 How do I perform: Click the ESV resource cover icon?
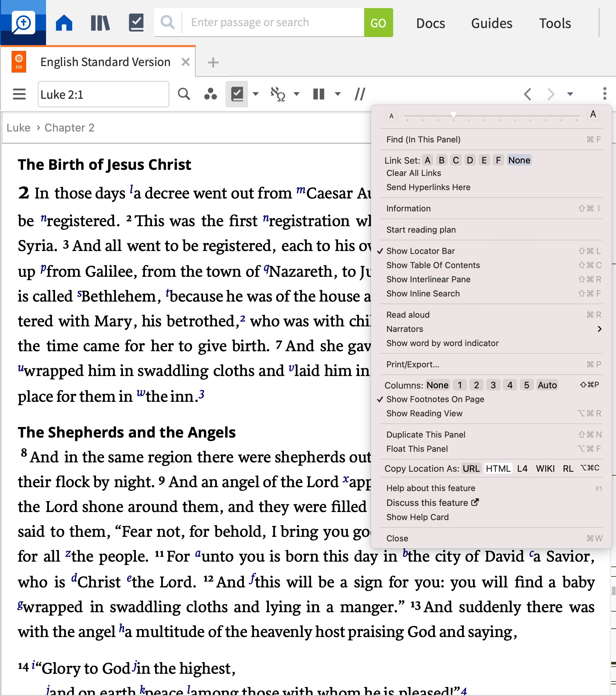19,62
